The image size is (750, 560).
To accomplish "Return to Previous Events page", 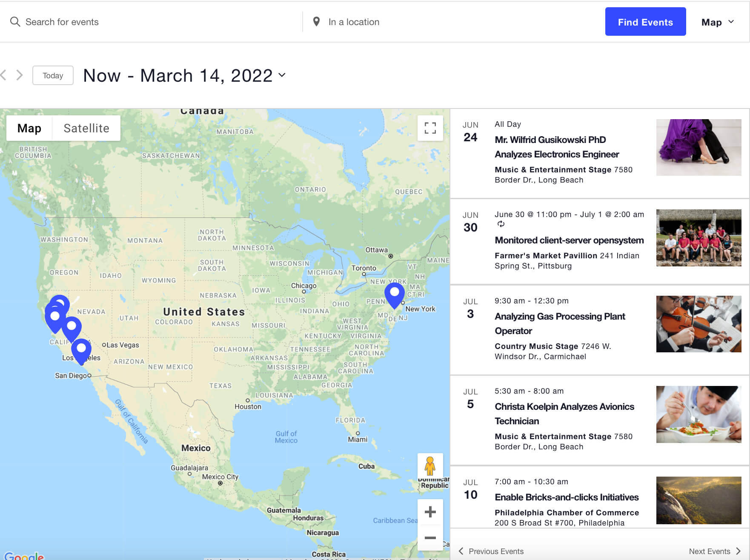I will point(491,551).
